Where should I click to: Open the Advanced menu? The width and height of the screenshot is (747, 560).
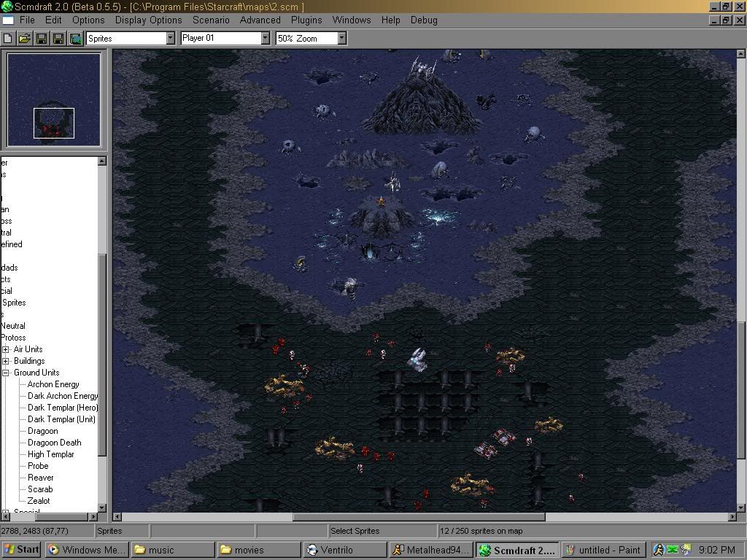(x=260, y=20)
